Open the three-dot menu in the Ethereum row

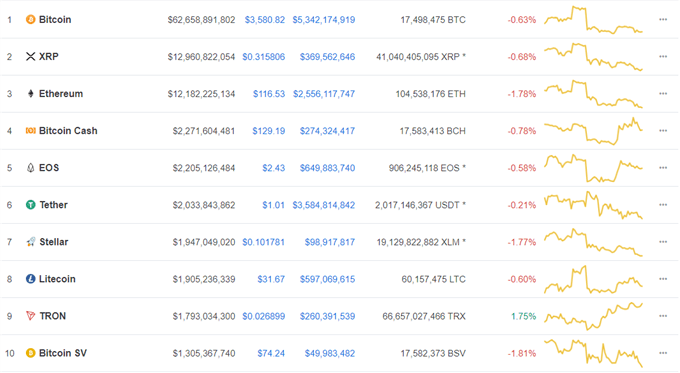pos(663,94)
